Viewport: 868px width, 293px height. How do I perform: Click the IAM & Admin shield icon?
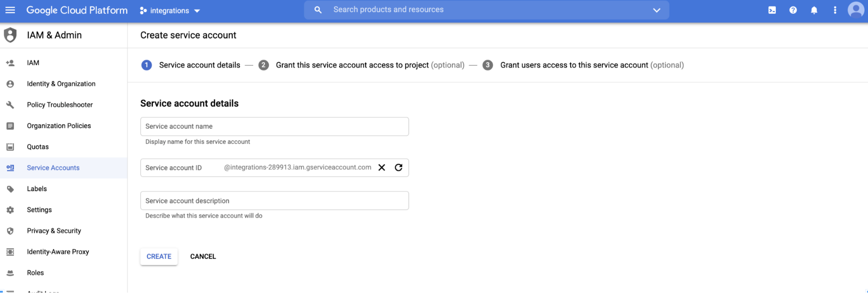(x=10, y=35)
